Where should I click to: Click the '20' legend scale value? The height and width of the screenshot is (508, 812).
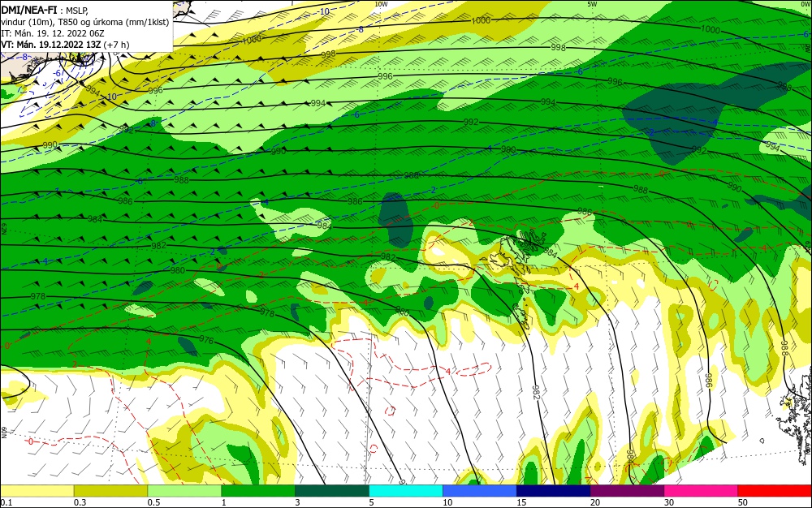pos(595,502)
